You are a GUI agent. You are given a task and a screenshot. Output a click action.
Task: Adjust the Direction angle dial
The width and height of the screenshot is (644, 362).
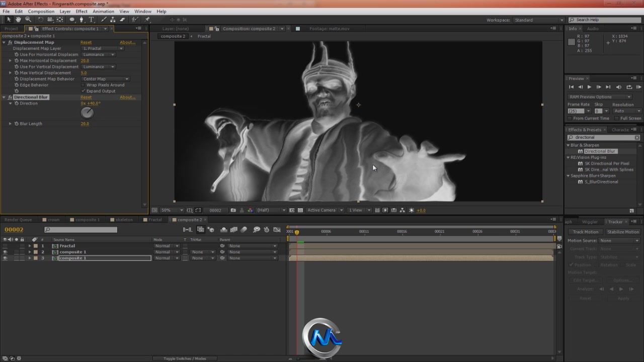[x=87, y=113]
